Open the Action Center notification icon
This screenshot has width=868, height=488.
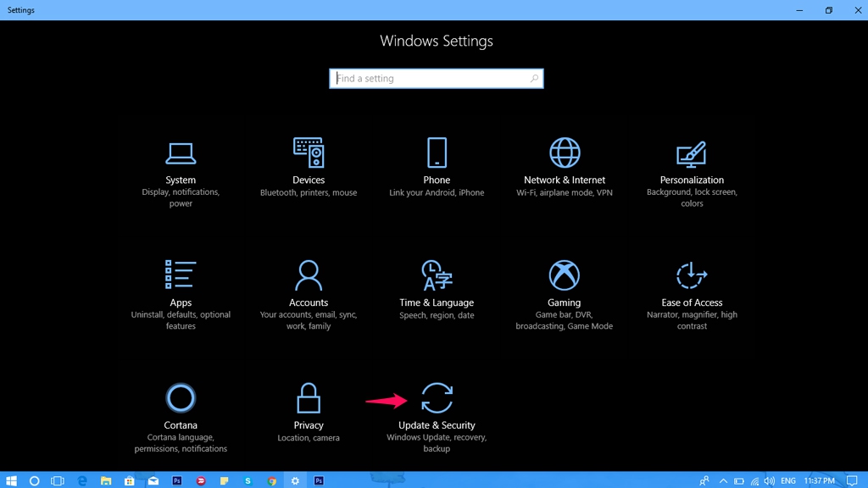852,480
